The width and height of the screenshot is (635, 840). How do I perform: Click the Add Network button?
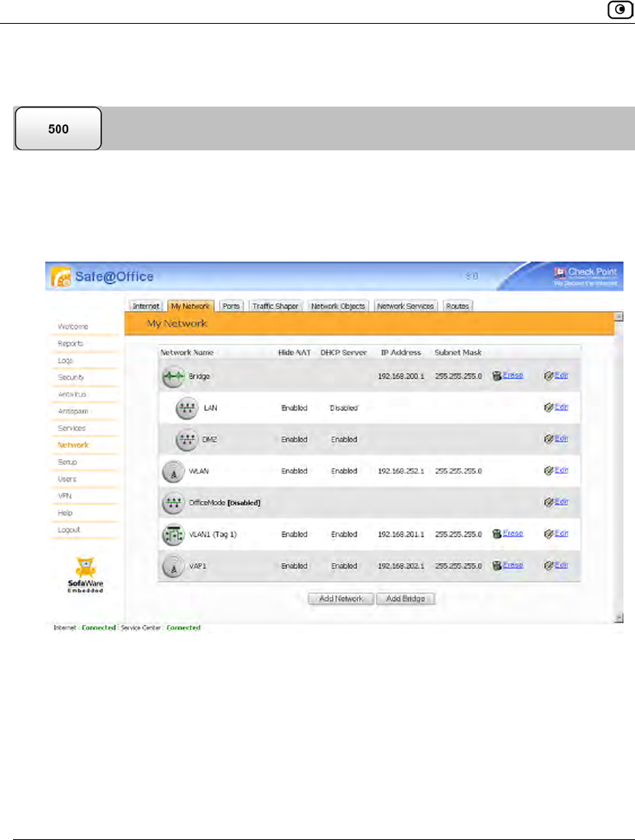(341, 599)
